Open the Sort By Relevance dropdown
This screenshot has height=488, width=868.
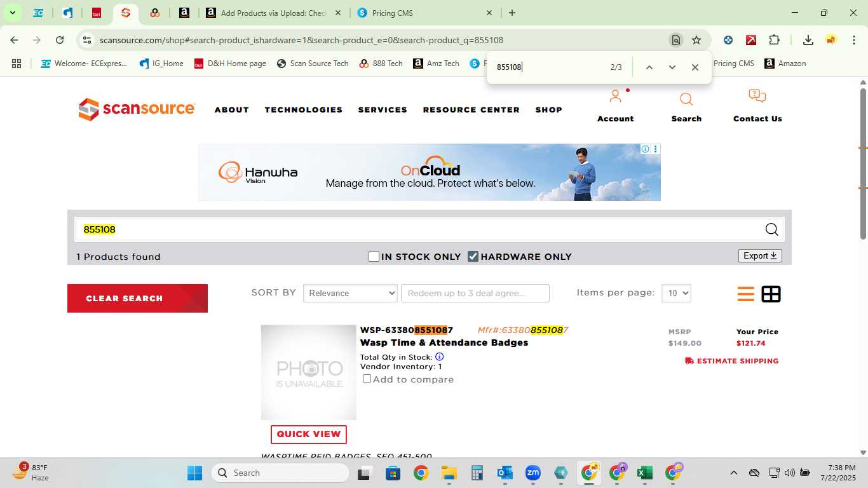pyautogui.click(x=350, y=293)
